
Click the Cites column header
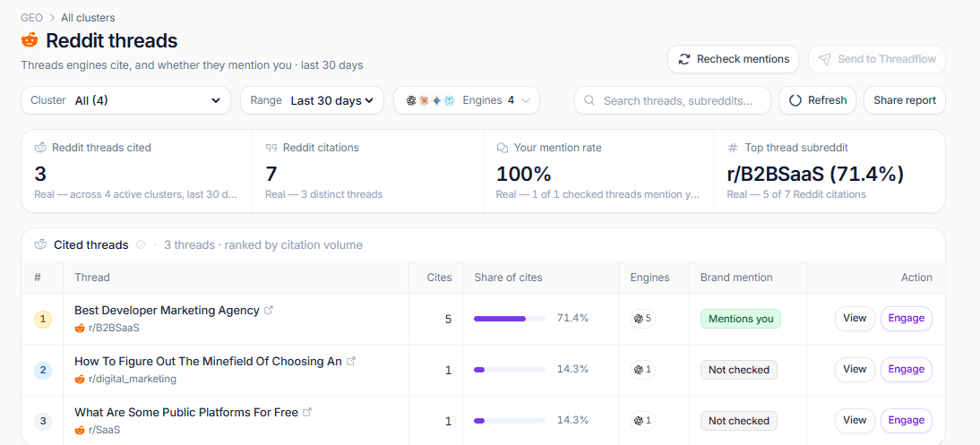439,278
